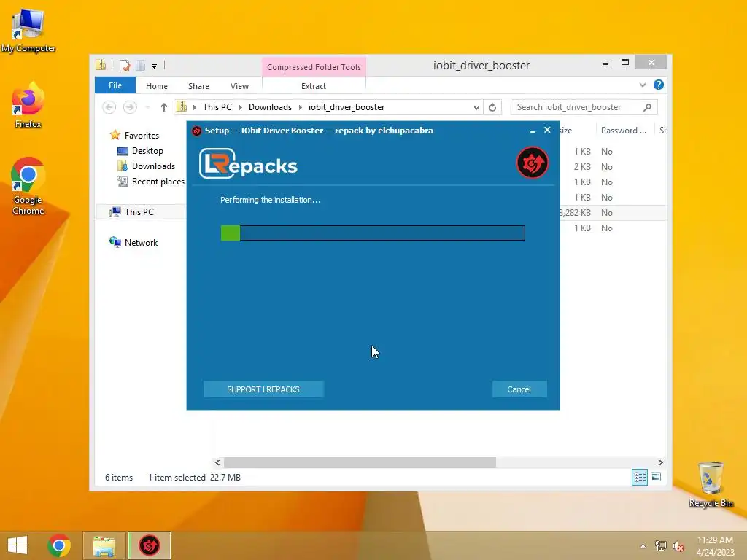Open Firefox desktop shortcut
The height and width of the screenshot is (560, 747).
pos(28,105)
